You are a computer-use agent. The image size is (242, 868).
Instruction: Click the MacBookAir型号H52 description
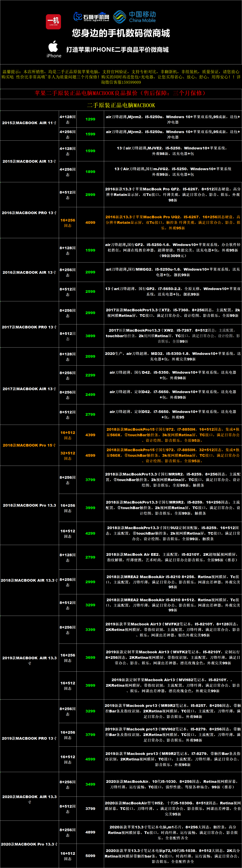[173, 808]
